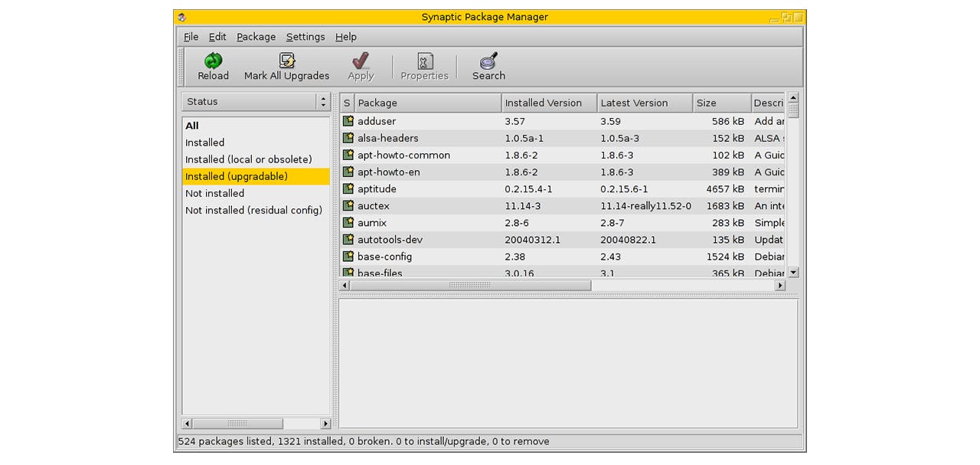
Task: Click the package list horizontal scrollbar thumb
Action: coord(469,285)
